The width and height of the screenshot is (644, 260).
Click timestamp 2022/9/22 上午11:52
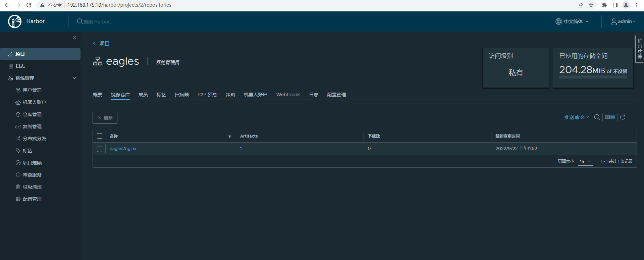point(516,149)
